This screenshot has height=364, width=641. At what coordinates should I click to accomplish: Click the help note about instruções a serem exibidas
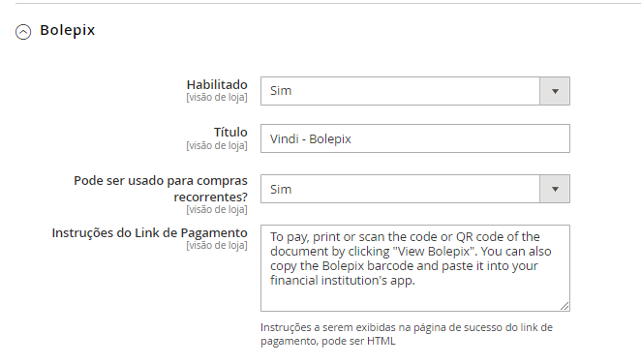click(407, 334)
